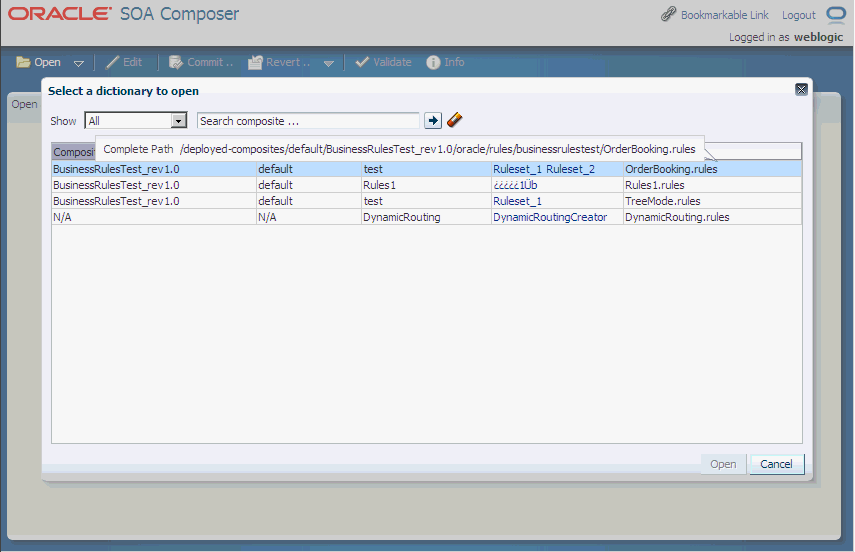
Task: Click the Cancel button
Action: click(x=776, y=464)
